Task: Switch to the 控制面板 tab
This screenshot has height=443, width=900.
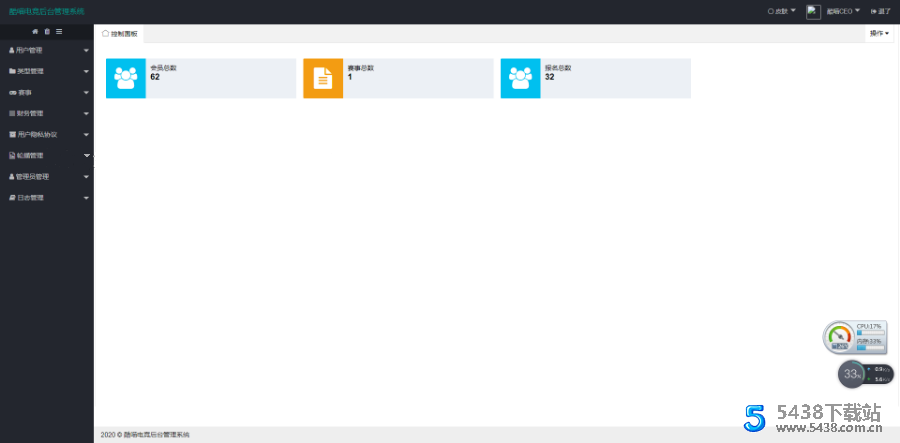Action: point(121,34)
